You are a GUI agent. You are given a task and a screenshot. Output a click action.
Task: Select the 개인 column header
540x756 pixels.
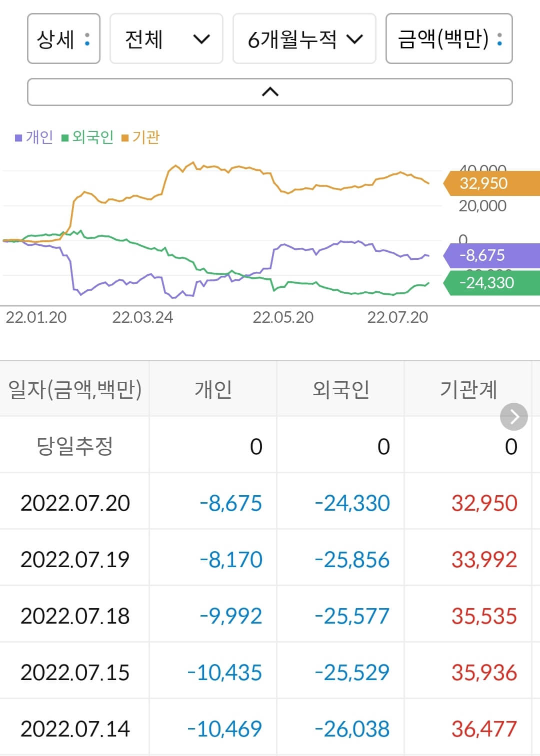pos(213,388)
